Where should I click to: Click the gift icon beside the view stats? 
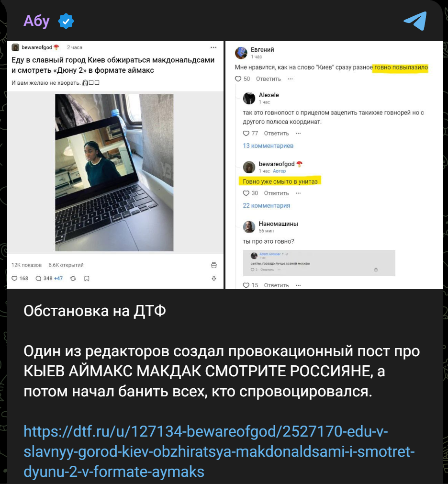[214, 265]
